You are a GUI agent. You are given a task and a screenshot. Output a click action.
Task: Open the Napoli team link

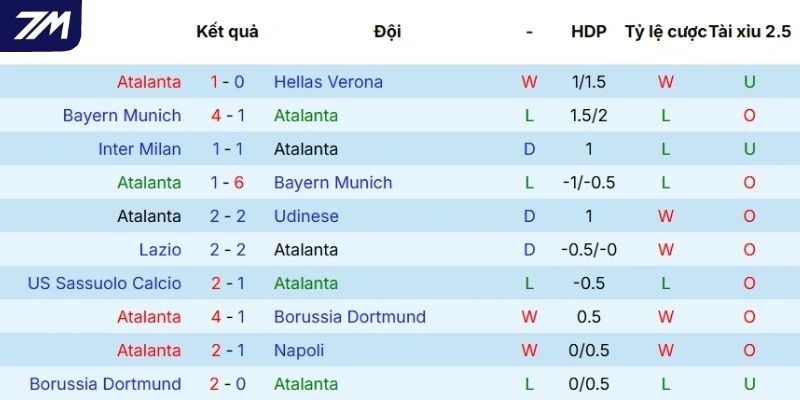coord(299,351)
